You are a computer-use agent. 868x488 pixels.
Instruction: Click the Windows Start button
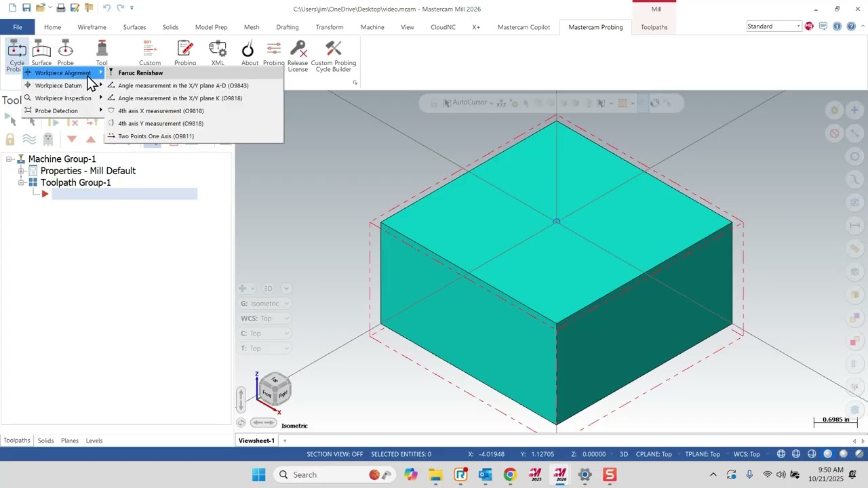pyautogui.click(x=258, y=474)
